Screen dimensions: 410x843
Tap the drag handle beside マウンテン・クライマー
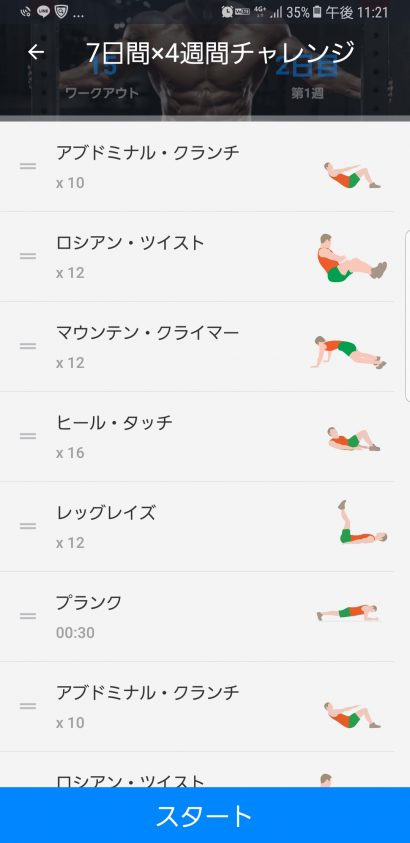(x=28, y=346)
